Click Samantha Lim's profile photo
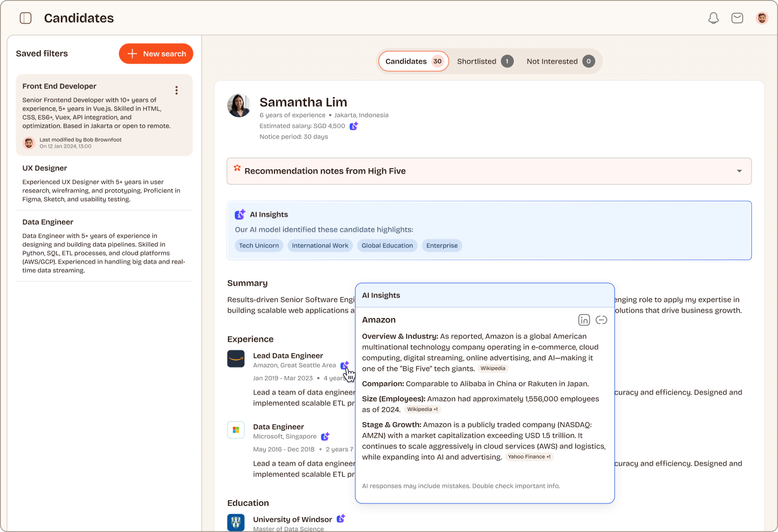 [x=239, y=105]
